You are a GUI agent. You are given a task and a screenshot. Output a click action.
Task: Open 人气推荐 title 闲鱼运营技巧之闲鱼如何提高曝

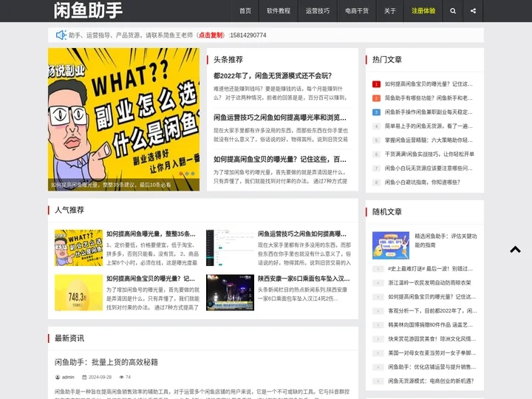(x=302, y=233)
